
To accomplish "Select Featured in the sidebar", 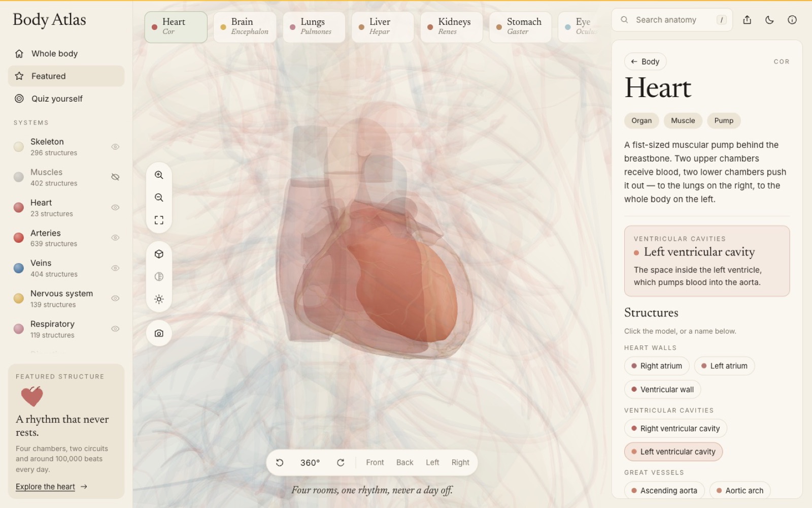I will point(66,76).
